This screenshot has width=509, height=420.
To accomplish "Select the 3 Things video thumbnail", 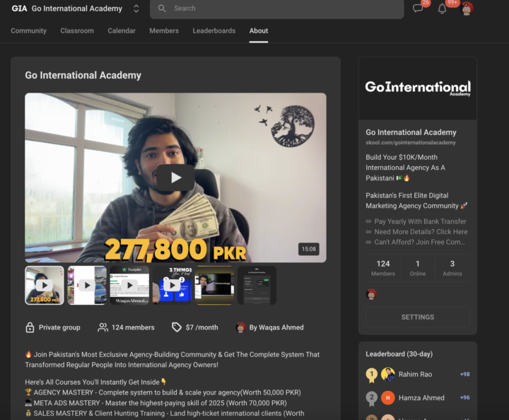I will 172,285.
